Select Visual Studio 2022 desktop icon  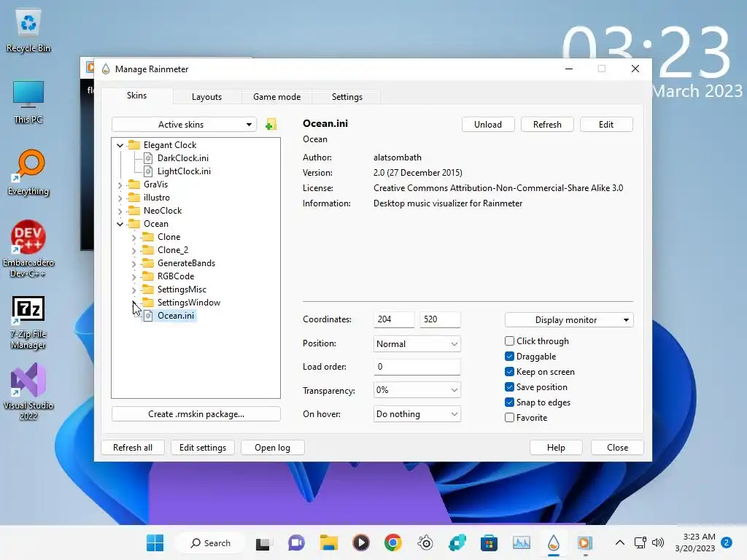[28, 392]
